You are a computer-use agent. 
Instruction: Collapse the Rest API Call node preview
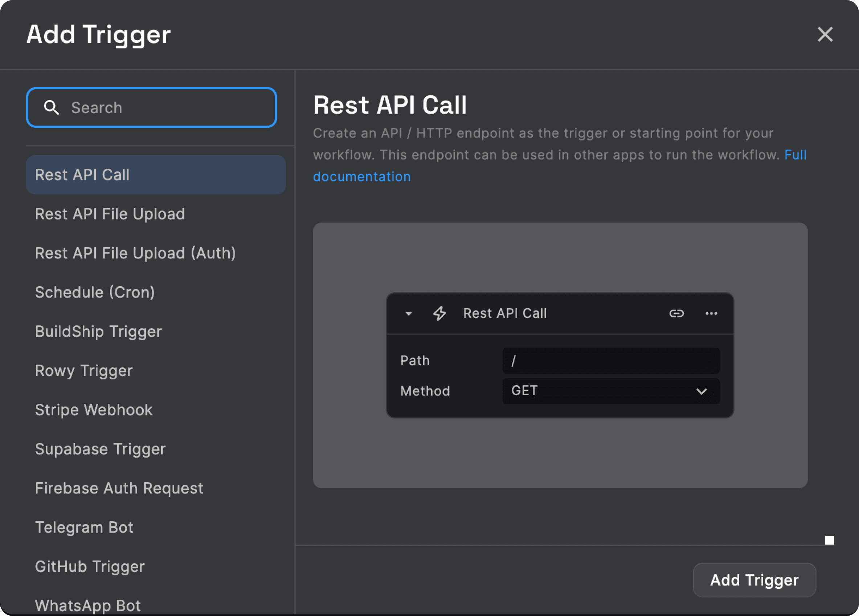(x=409, y=313)
